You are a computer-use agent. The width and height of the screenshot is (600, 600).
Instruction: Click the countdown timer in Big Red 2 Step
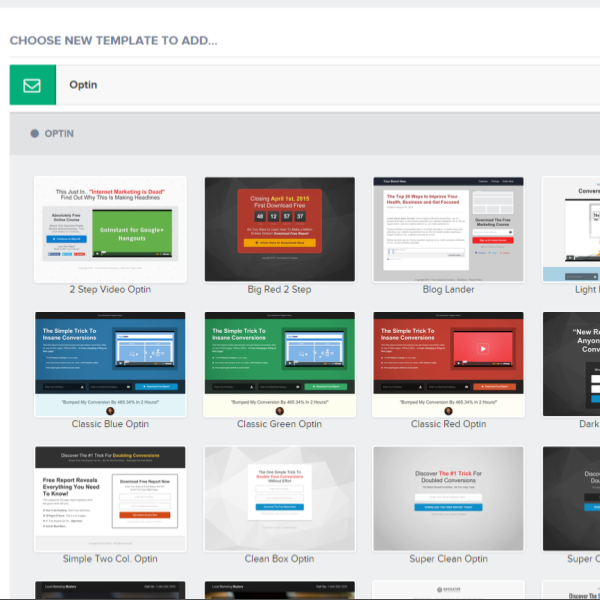pyautogui.click(x=280, y=216)
